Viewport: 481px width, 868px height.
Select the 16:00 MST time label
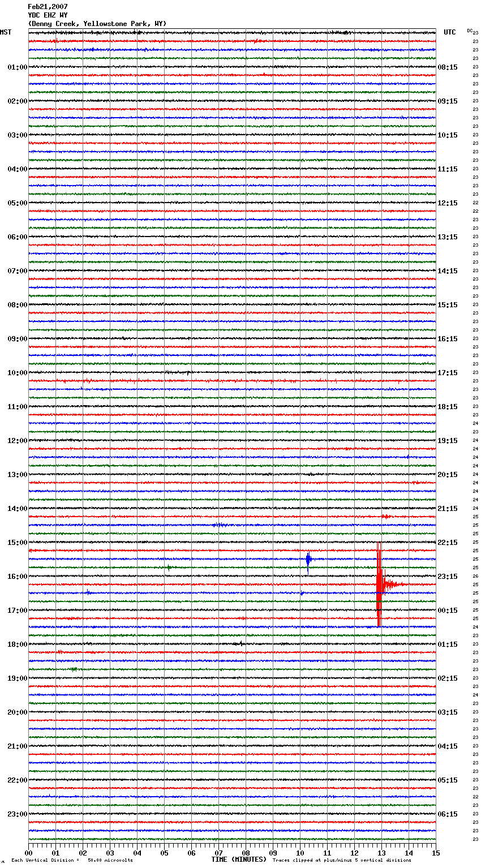[17, 577]
